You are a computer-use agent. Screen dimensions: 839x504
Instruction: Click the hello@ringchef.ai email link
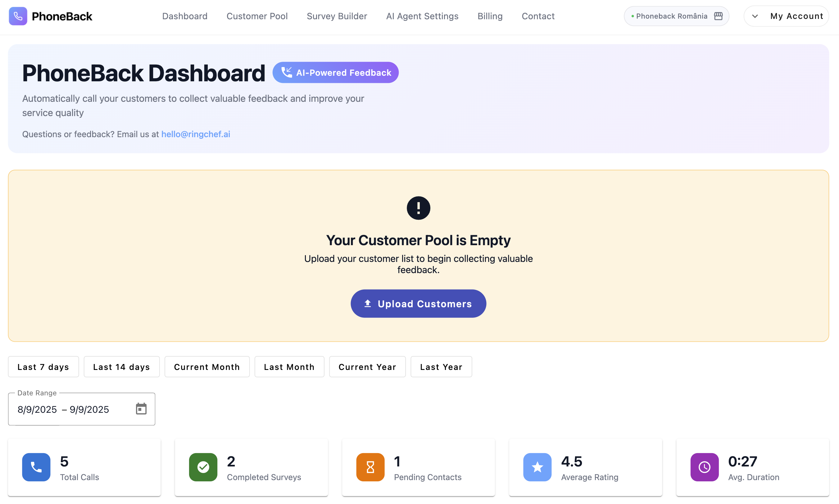(196, 134)
